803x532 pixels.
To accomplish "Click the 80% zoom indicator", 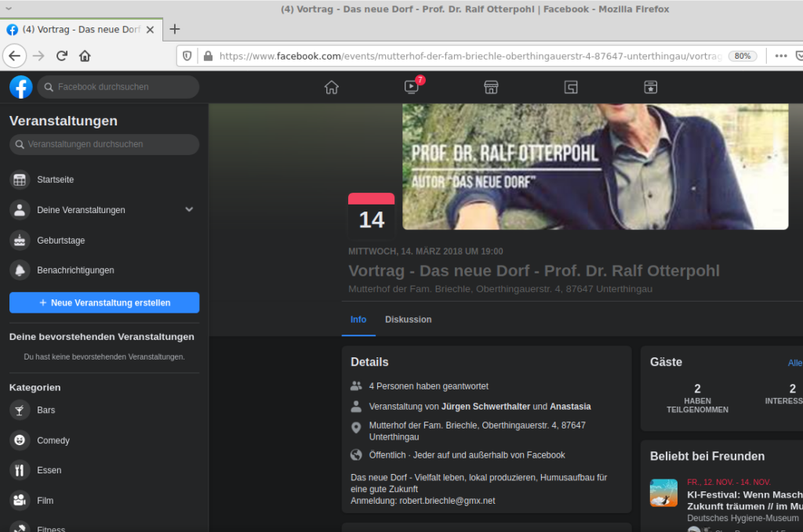I will pyautogui.click(x=742, y=56).
